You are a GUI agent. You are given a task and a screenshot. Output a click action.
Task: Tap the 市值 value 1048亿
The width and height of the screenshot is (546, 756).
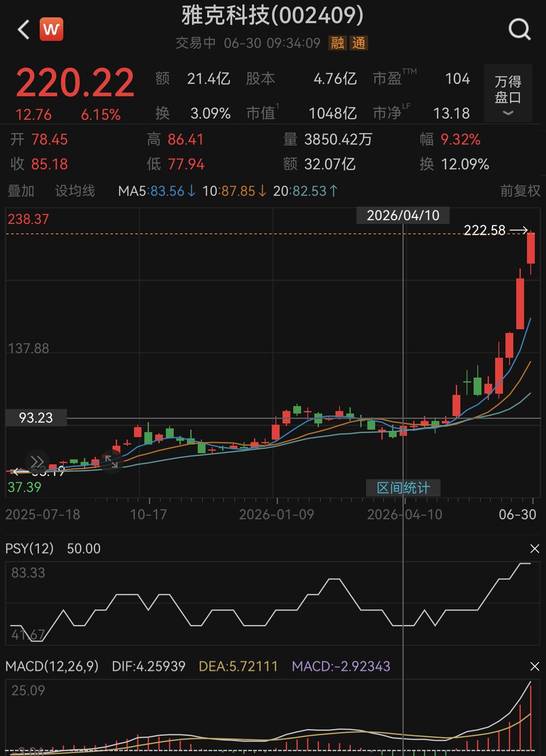point(332,113)
